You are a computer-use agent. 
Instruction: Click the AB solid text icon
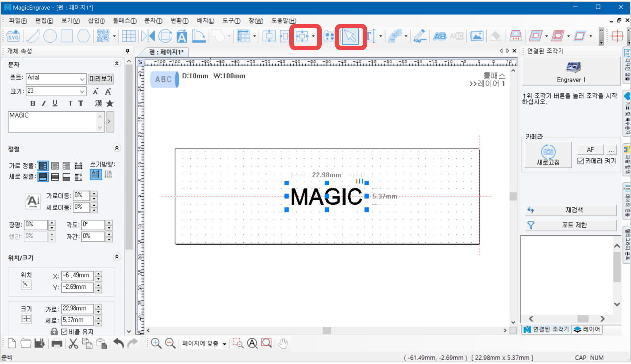[x=440, y=36]
